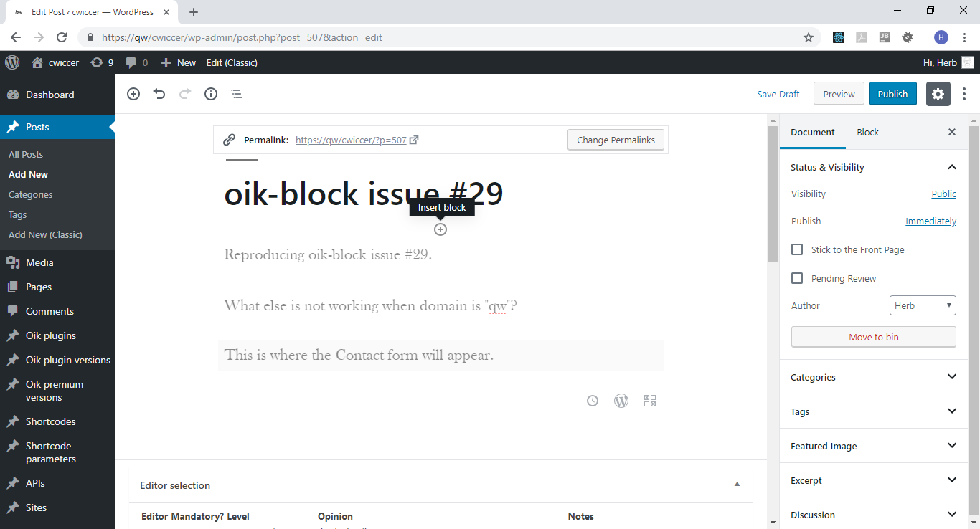Open the Author dropdown showing Herb
Viewport: 980px width, 529px height.
923,305
